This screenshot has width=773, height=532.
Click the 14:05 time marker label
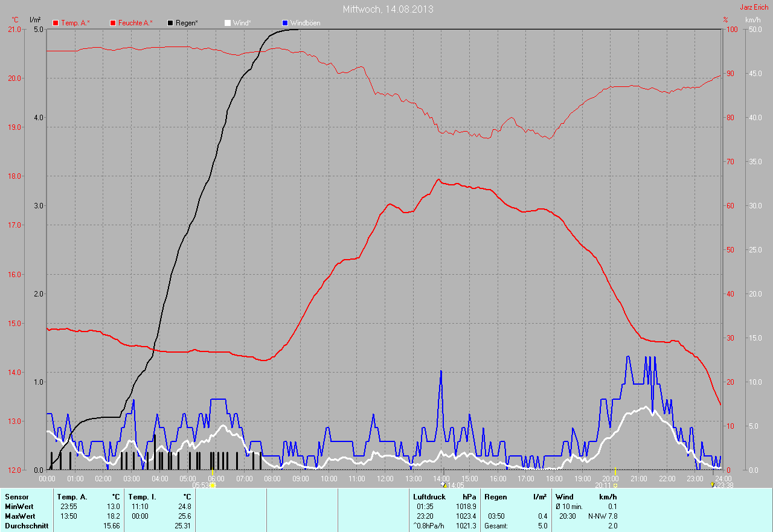[455, 485]
